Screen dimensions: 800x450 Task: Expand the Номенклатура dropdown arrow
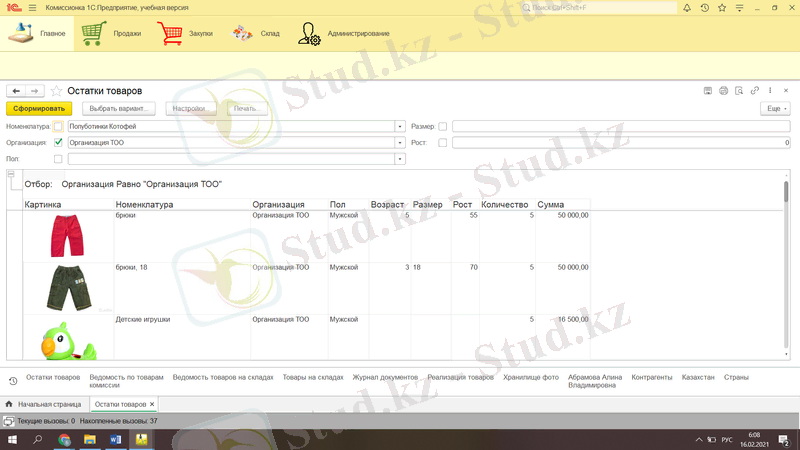(x=400, y=127)
